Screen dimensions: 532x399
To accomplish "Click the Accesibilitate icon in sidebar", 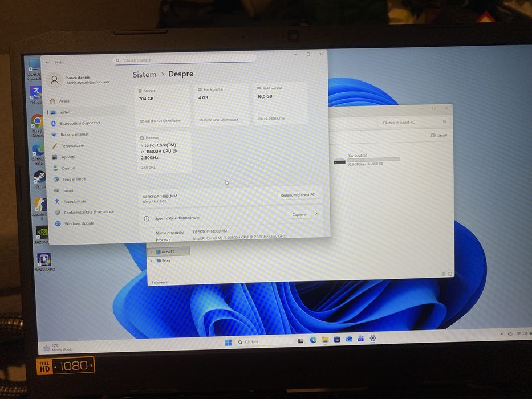I will (57, 202).
